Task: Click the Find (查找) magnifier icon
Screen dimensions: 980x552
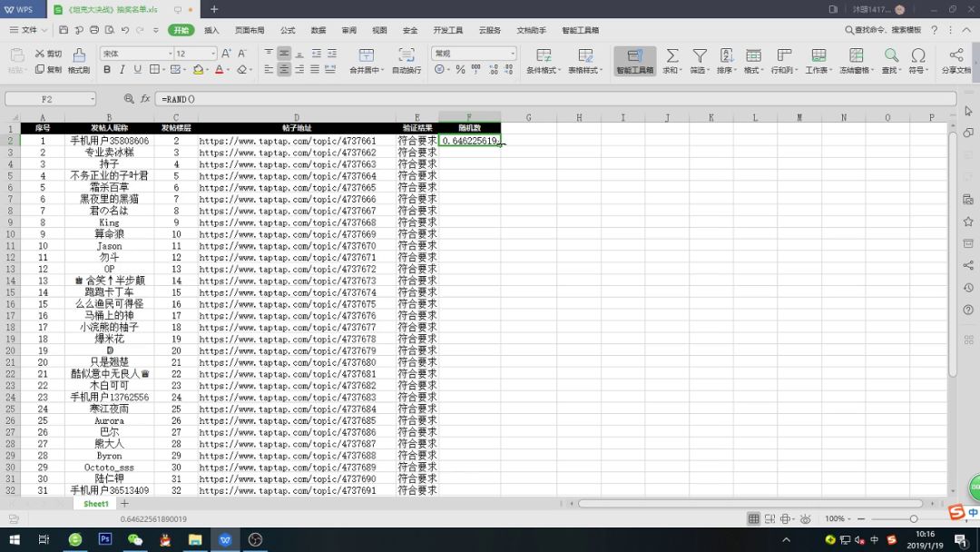Action: (891, 55)
